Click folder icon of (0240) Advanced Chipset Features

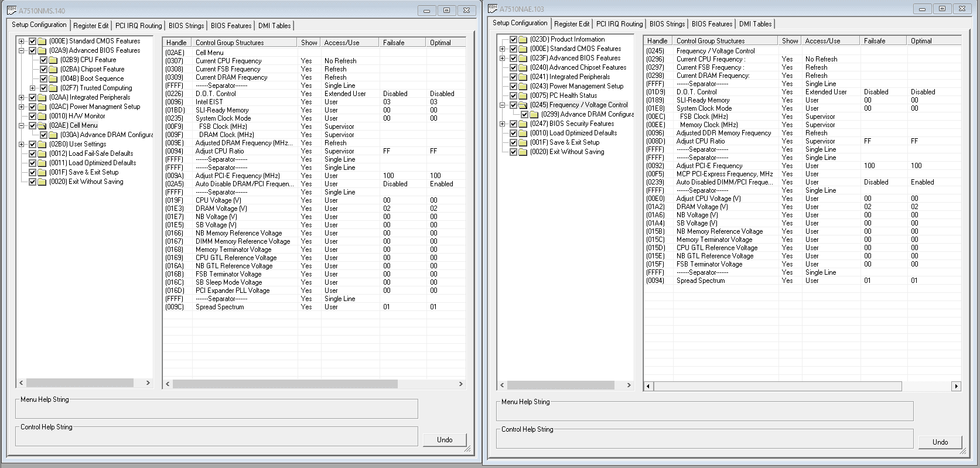[523, 67]
